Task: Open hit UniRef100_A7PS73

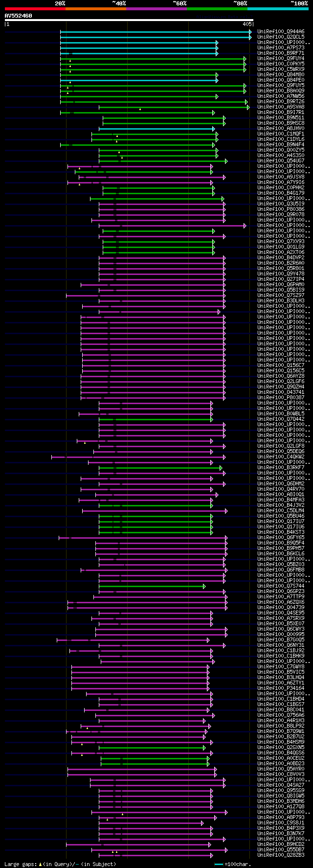Action: tap(281, 48)
